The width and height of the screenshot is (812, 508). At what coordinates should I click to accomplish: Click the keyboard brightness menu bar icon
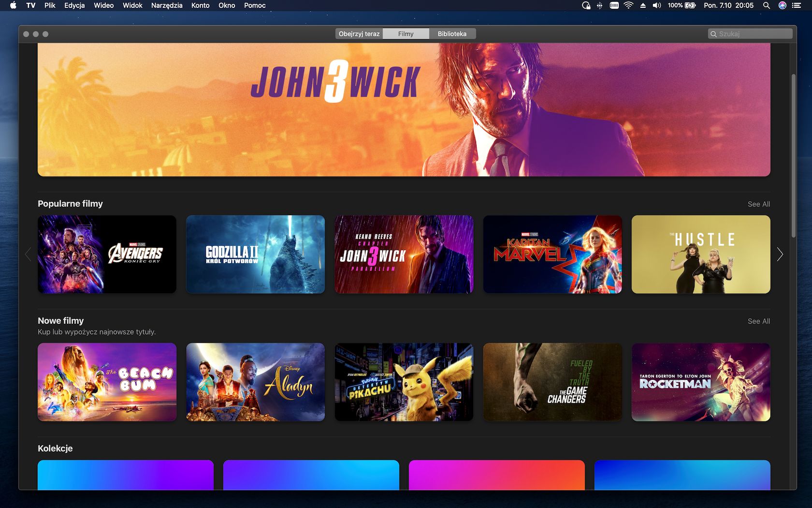614,5
